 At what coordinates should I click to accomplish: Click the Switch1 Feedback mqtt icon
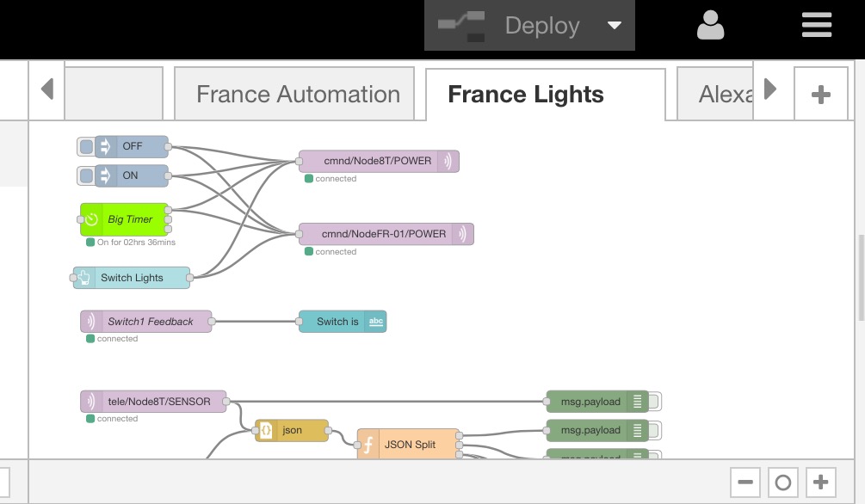click(x=91, y=322)
